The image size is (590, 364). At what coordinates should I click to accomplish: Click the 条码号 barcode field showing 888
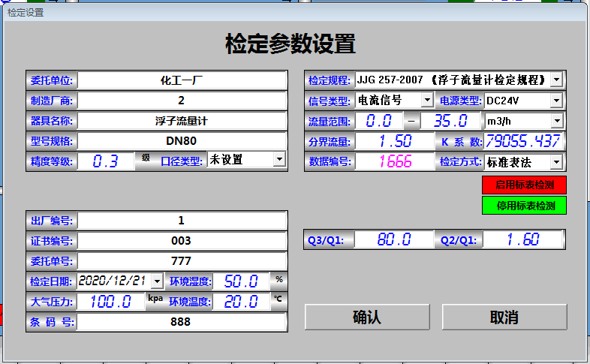[x=182, y=321]
